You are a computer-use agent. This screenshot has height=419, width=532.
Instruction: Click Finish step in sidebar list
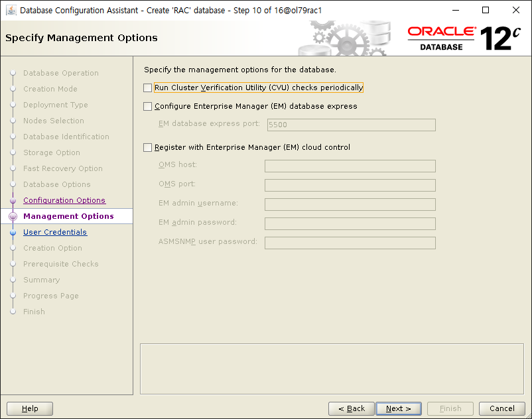(x=34, y=312)
